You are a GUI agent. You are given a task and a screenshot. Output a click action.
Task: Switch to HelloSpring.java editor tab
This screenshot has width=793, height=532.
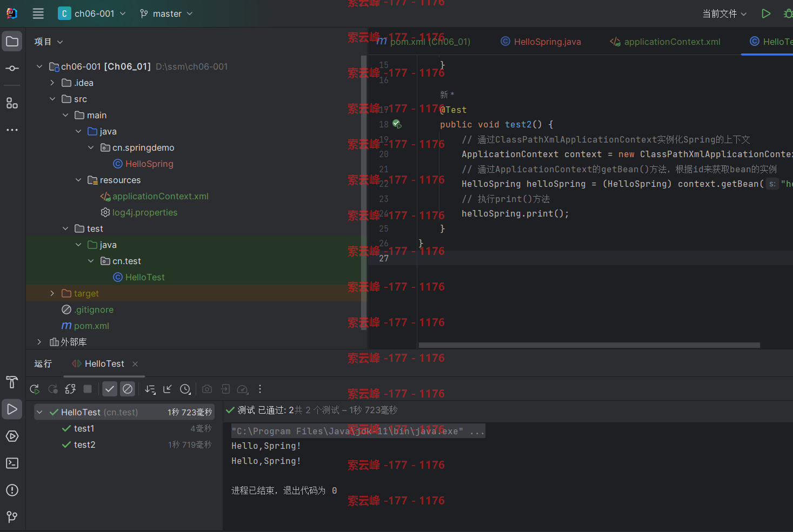(541, 42)
